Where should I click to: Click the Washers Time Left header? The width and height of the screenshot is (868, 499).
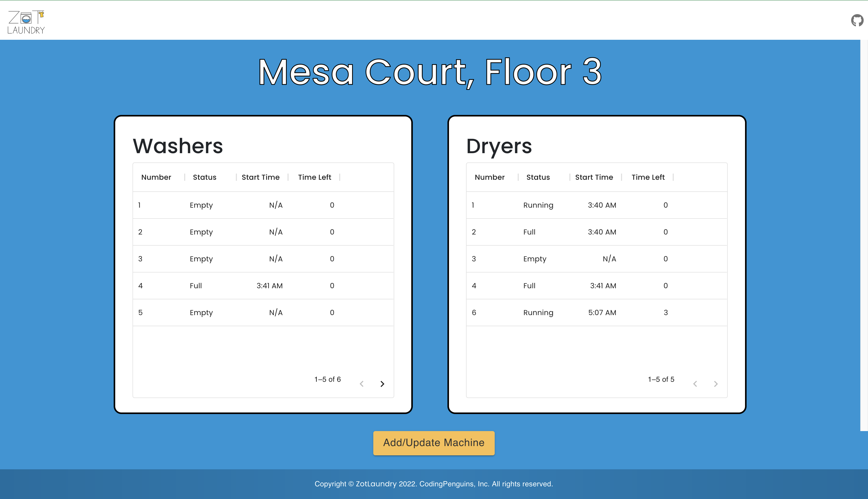(314, 177)
